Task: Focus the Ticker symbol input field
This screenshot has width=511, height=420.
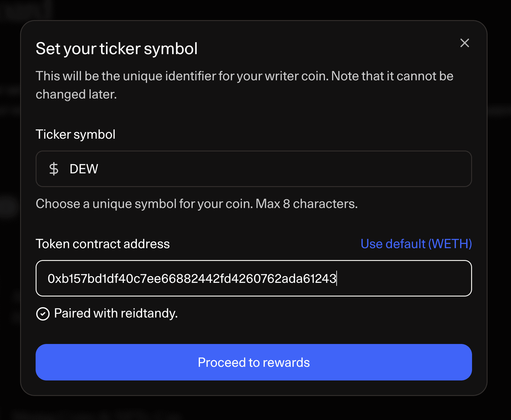Action: pyautogui.click(x=268, y=169)
